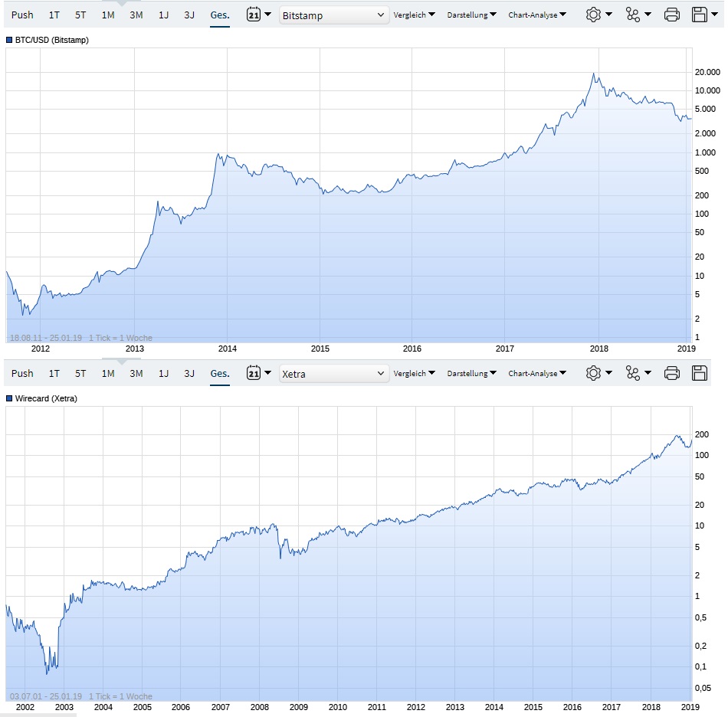Print the Wirecard chart

tap(671, 373)
